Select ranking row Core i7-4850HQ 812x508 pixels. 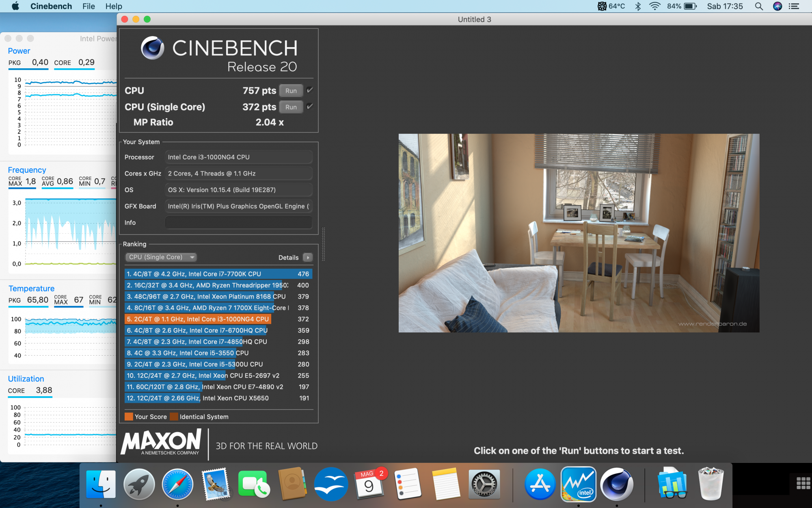tap(218, 342)
